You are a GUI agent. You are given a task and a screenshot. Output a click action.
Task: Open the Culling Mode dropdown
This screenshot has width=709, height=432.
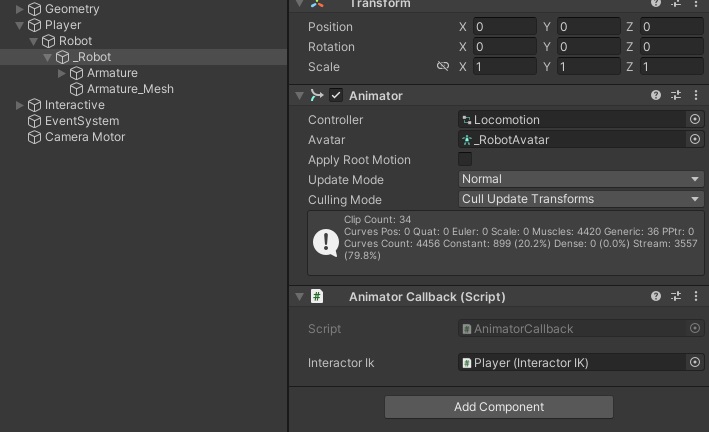(580, 199)
